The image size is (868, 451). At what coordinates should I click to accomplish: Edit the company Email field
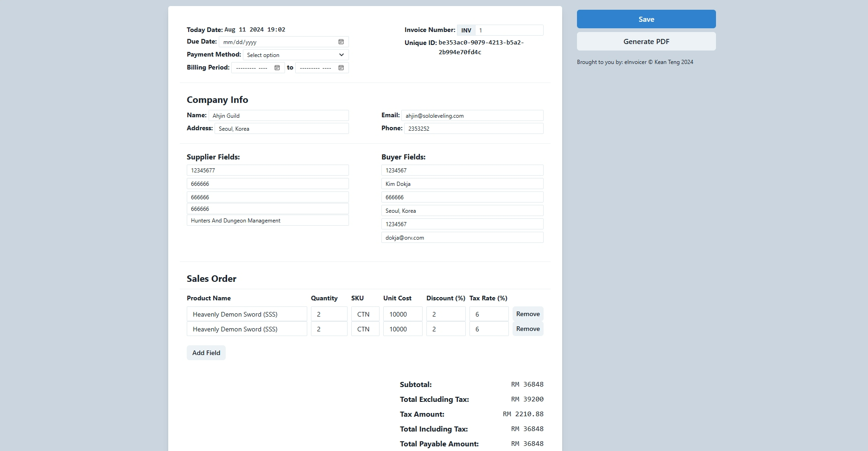click(472, 115)
